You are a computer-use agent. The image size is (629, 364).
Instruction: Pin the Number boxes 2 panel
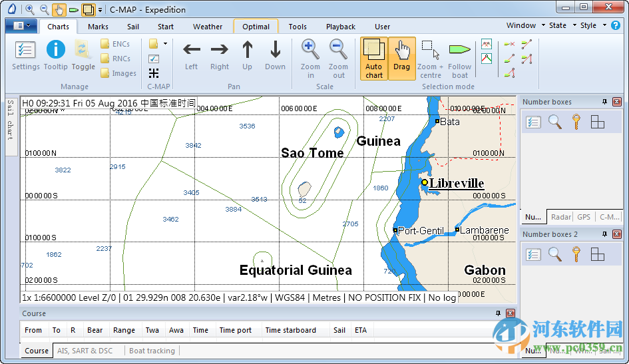(604, 234)
